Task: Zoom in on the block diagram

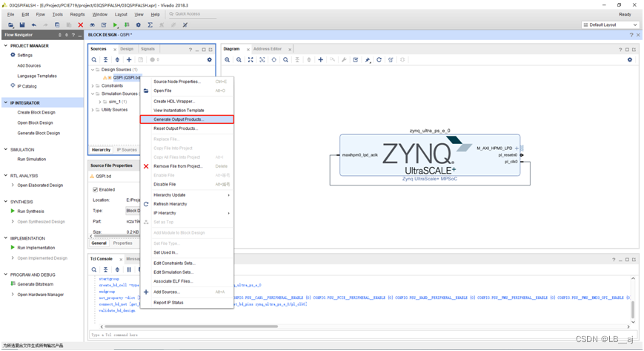Action: (227, 59)
